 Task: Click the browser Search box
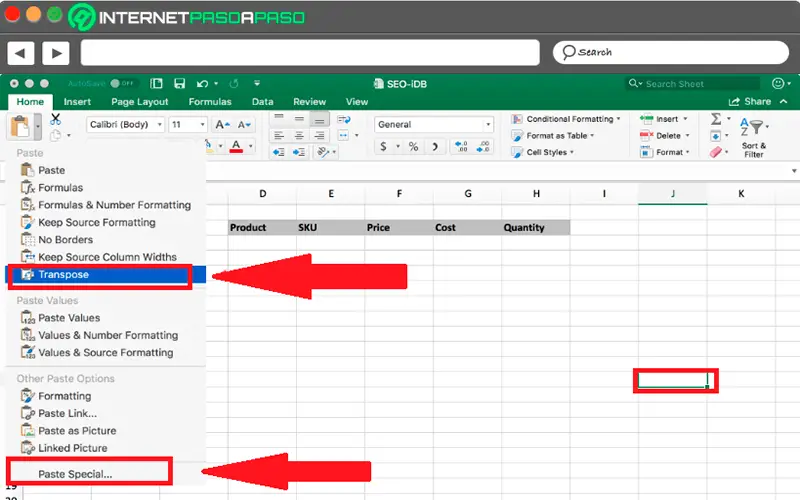click(671, 52)
